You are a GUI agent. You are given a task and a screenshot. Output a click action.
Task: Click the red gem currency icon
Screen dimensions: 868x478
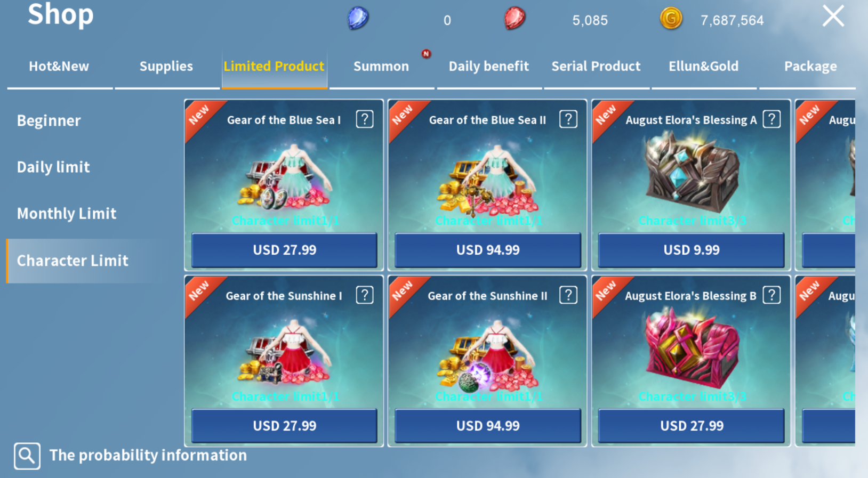[515, 19]
